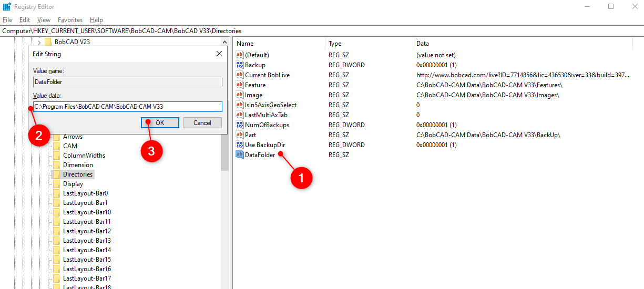
Task: Click the Use BackupDir DWORD icon
Action: tap(240, 145)
